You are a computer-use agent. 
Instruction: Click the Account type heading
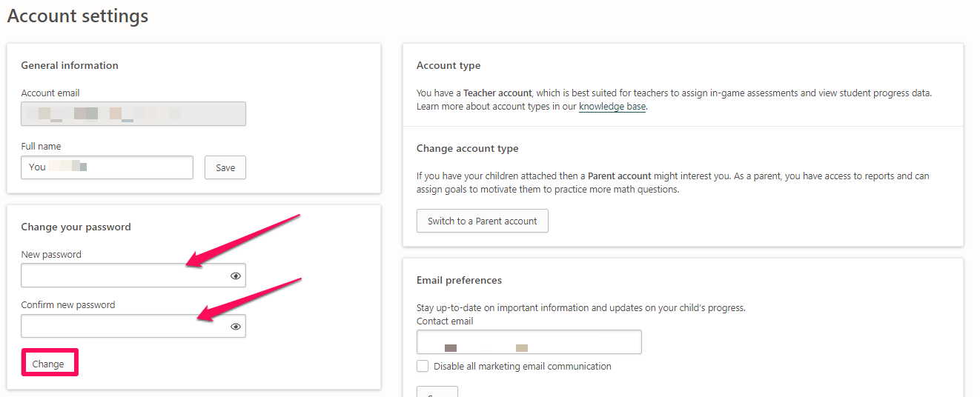pyautogui.click(x=448, y=65)
